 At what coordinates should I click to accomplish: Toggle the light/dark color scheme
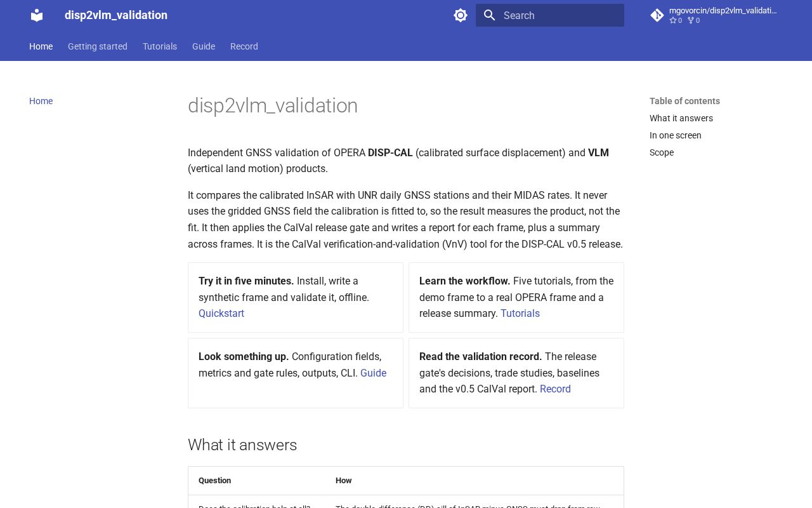click(x=461, y=15)
